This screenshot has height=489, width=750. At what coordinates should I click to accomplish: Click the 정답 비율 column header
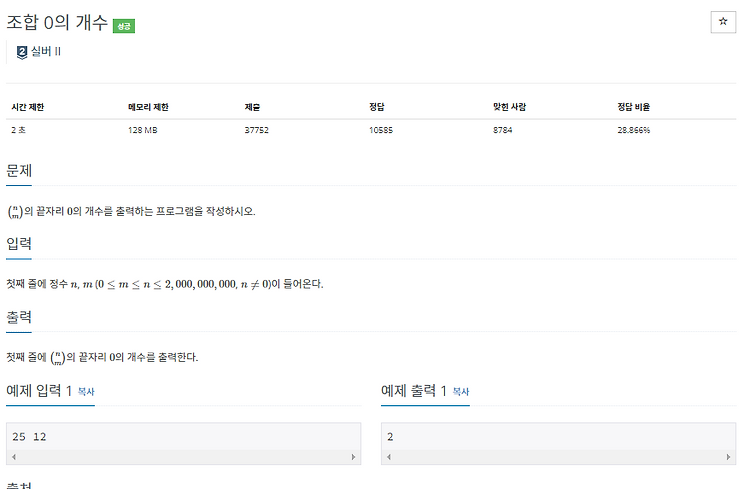(x=633, y=107)
